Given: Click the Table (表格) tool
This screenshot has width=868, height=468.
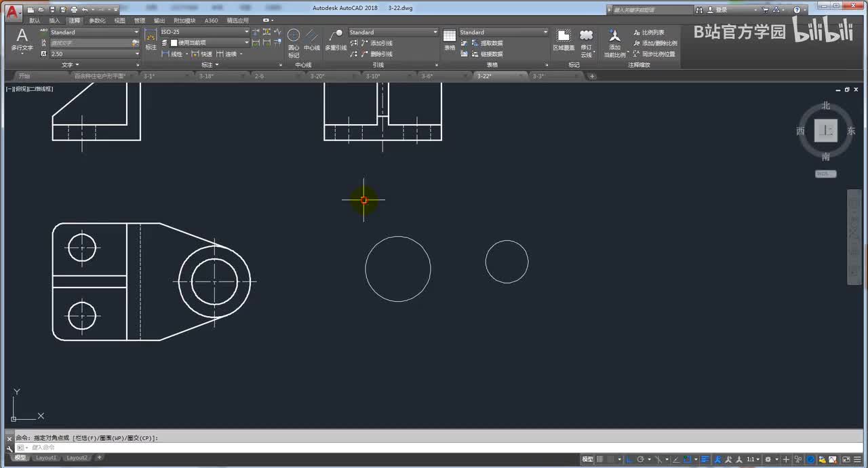Looking at the screenshot, I should click(450, 40).
